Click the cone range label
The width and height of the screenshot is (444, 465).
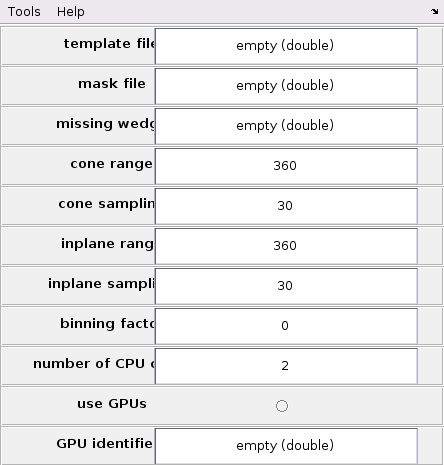pos(112,164)
